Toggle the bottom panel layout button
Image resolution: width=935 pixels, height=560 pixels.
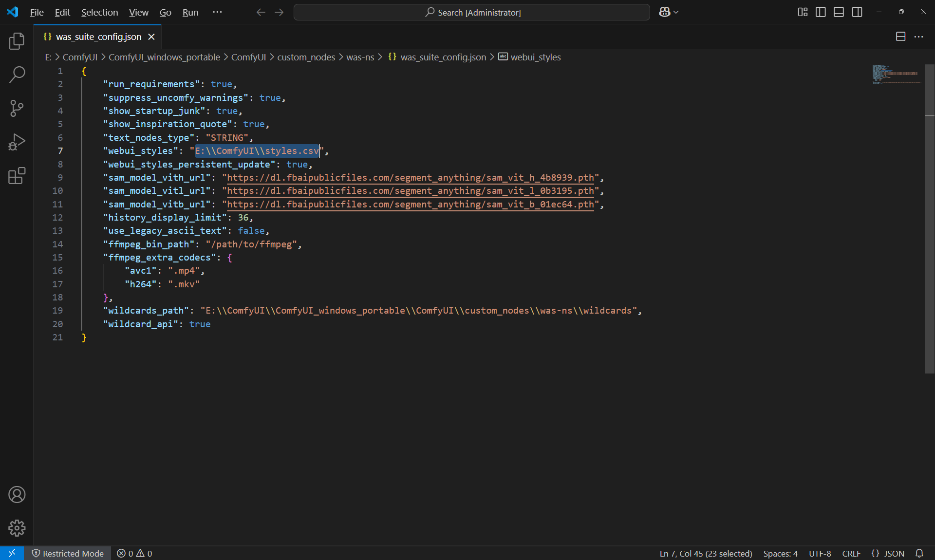pyautogui.click(x=839, y=12)
